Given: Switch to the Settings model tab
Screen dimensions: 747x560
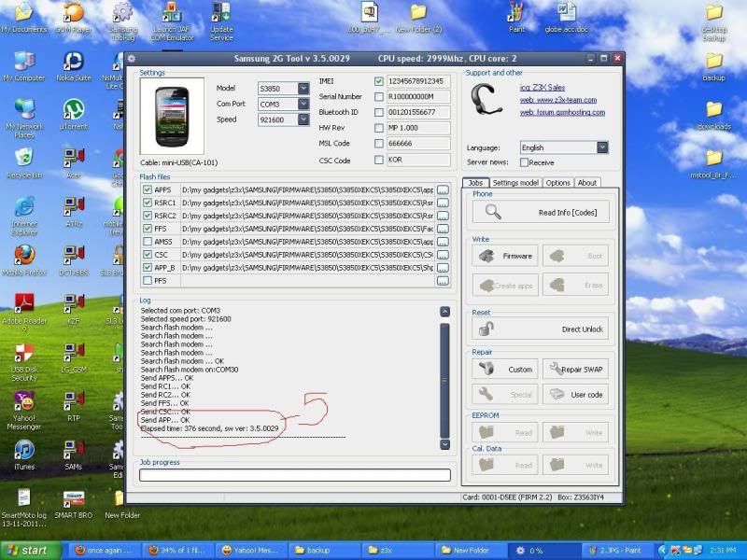Looking at the screenshot, I should point(515,183).
